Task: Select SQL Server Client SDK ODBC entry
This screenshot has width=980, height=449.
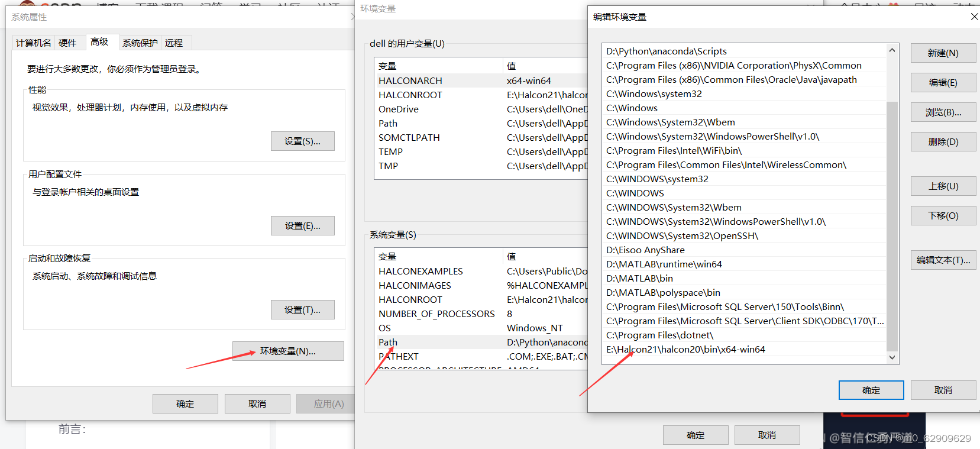Action: point(744,321)
